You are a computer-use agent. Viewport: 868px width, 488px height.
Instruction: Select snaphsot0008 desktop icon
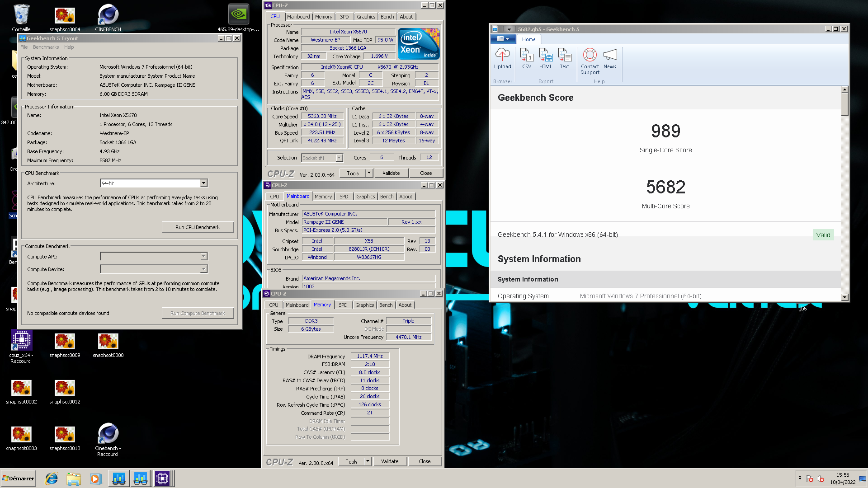tap(108, 345)
